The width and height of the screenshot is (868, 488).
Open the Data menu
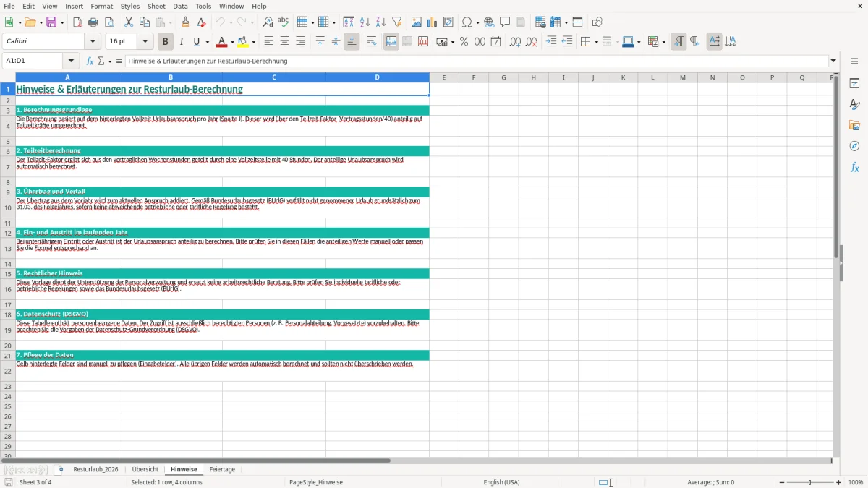(x=180, y=6)
